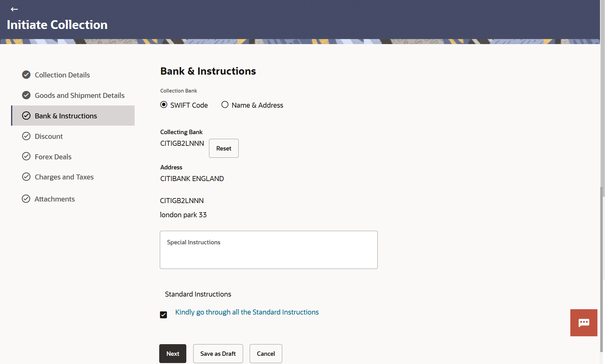Image resolution: width=605 pixels, height=364 pixels.
Task: Click the Discount step checkmark icon
Action: click(x=26, y=136)
